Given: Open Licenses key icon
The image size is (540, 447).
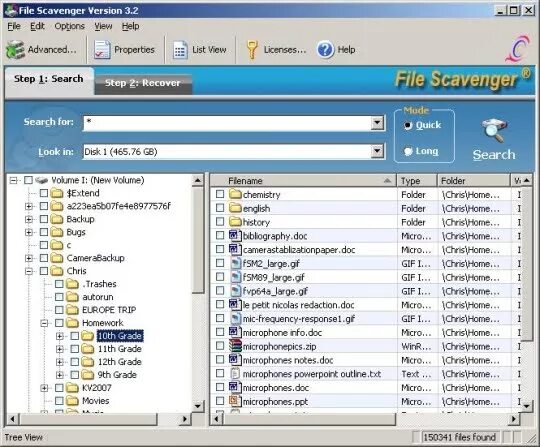Looking at the screenshot, I should (x=252, y=50).
